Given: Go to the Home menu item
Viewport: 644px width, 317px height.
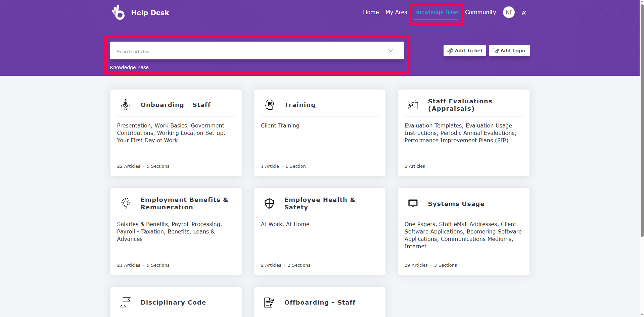Looking at the screenshot, I should point(371,12).
